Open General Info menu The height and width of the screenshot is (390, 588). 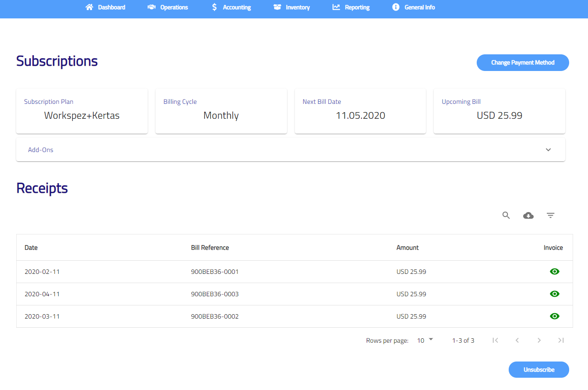(x=419, y=7)
